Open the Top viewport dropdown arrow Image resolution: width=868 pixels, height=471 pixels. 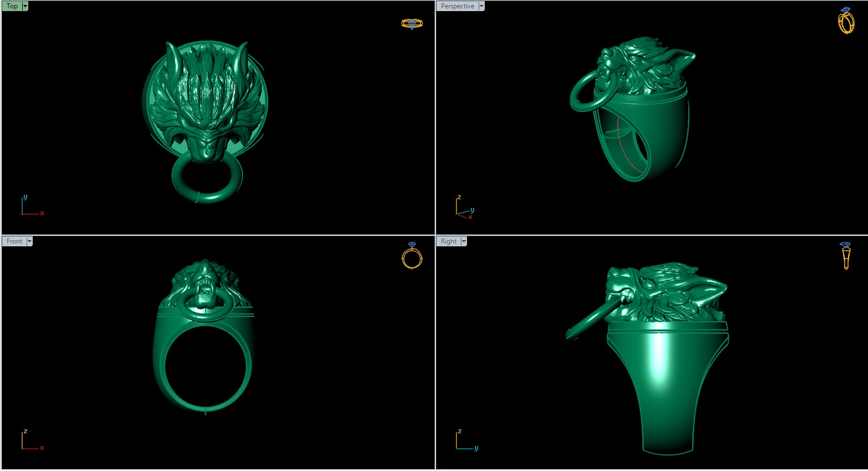[25, 6]
